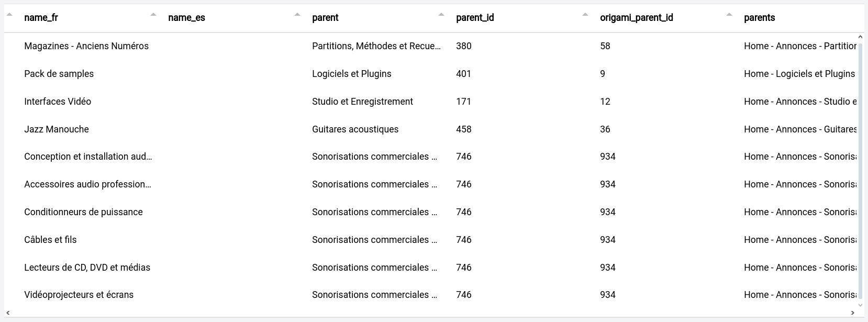Viewport: 868px width, 322px height.
Task: Click the Jazz Manouche cell
Action: [57, 129]
